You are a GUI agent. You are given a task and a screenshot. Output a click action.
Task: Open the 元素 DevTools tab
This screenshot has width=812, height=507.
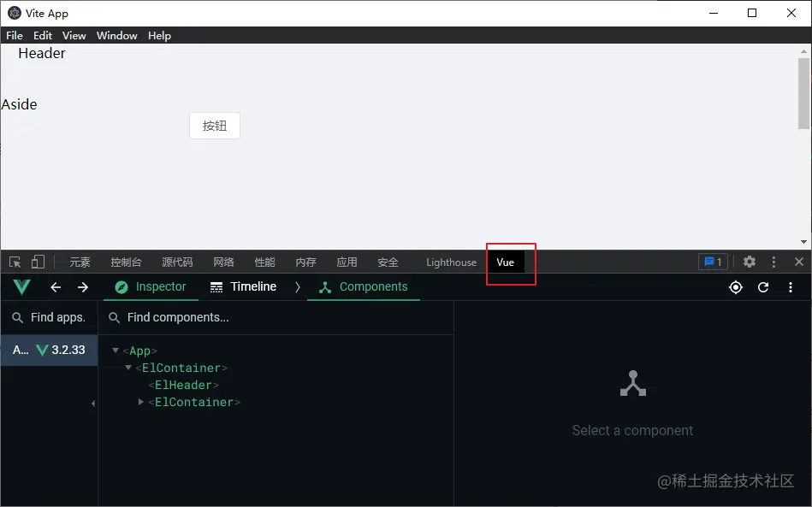[x=80, y=262]
